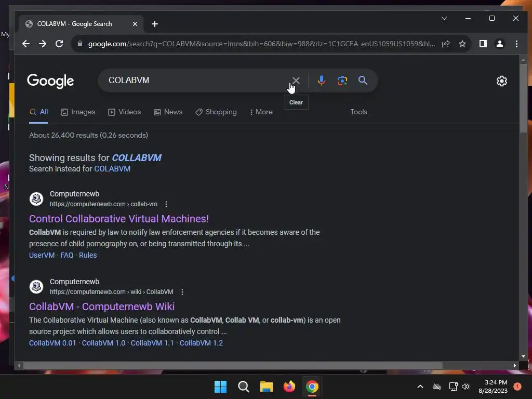Close the COLABVM - Google Search tab
532x399 pixels.
(135, 24)
